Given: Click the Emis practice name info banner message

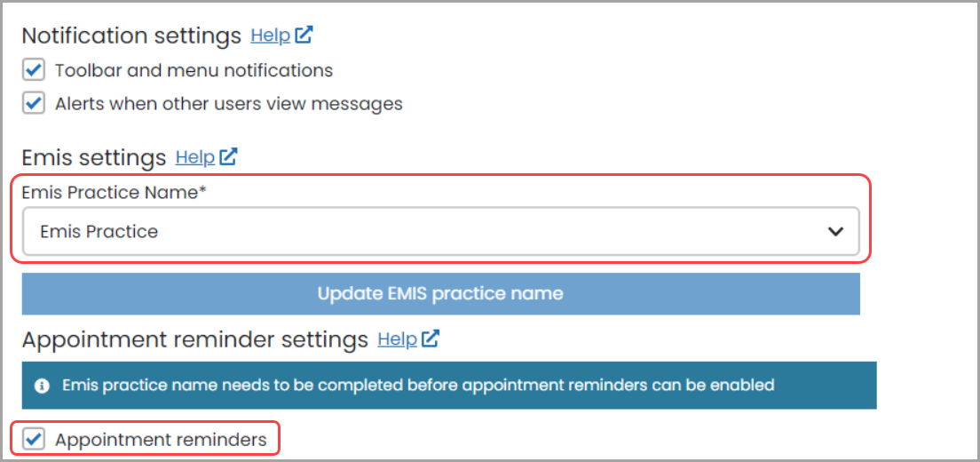Looking at the screenshot, I should tap(418, 386).
